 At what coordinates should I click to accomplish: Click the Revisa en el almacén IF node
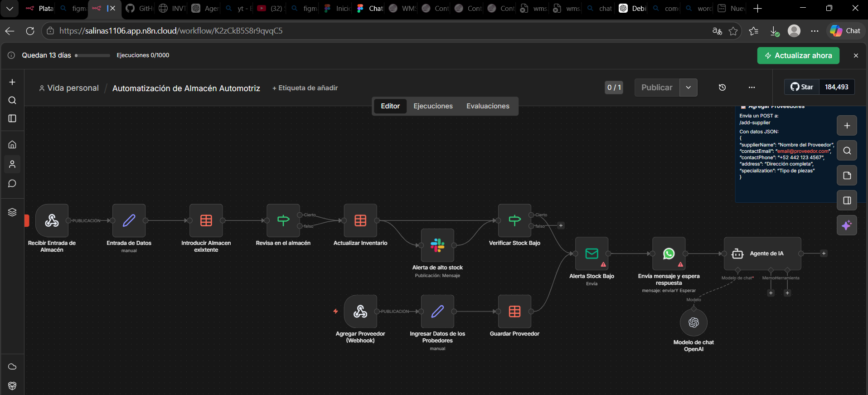(283, 220)
